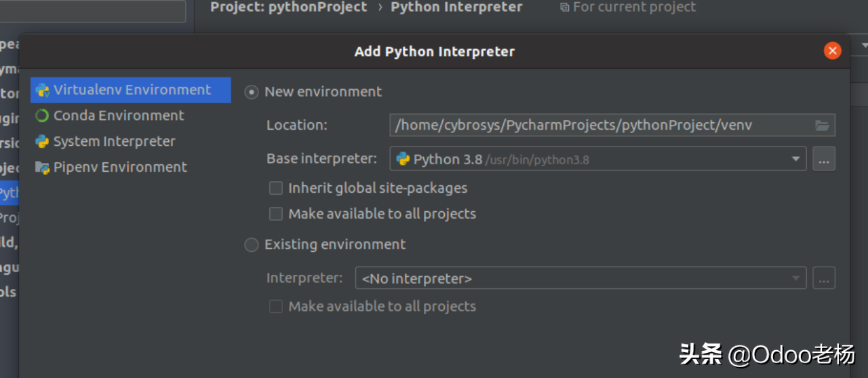
Task: Toggle Make available to all projects under Existing environment
Action: tap(276, 306)
